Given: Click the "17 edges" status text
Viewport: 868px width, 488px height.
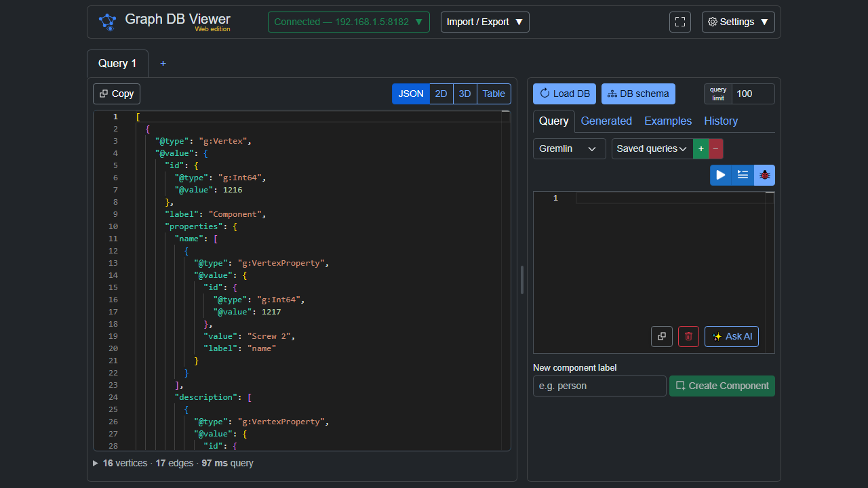Looking at the screenshot, I should (x=174, y=464).
